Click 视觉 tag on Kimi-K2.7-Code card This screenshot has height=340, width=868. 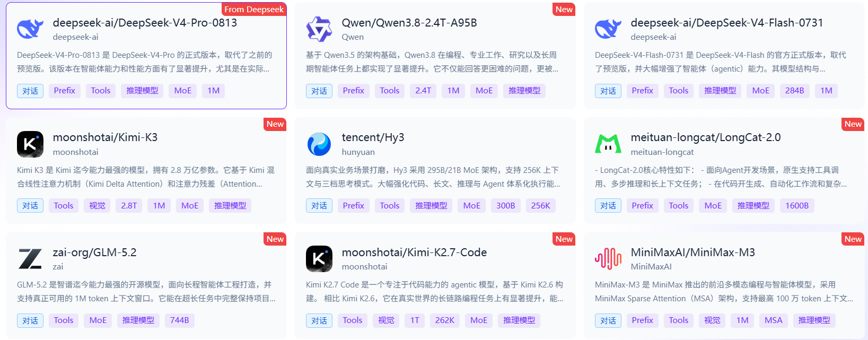[386, 320]
